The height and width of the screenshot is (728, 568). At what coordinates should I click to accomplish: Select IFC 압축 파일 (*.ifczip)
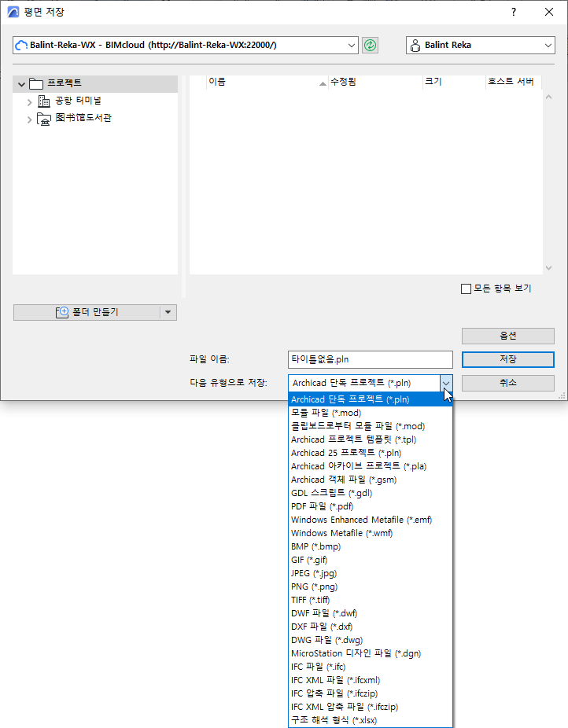tap(371, 693)
